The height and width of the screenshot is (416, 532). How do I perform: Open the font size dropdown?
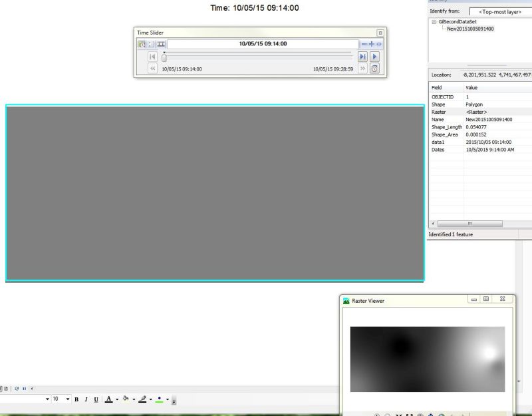tap(66, 399)
